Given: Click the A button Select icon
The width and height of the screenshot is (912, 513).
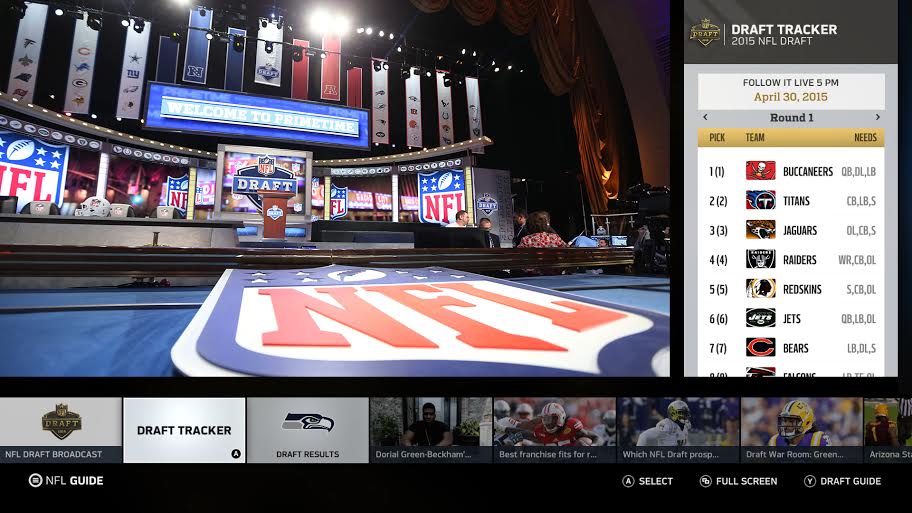Looking at the screenshot, I should [628, 481].
